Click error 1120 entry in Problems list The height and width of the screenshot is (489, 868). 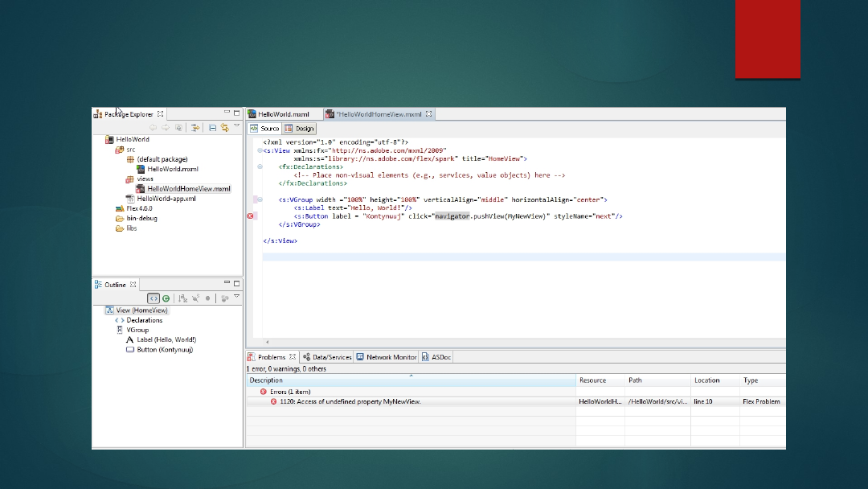[350, 401]
